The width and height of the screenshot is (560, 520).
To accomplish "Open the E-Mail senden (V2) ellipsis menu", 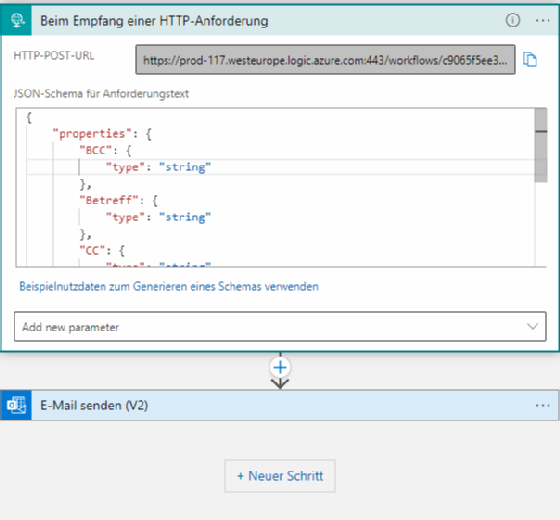I will pyautogui.click(x=542, y=405).
